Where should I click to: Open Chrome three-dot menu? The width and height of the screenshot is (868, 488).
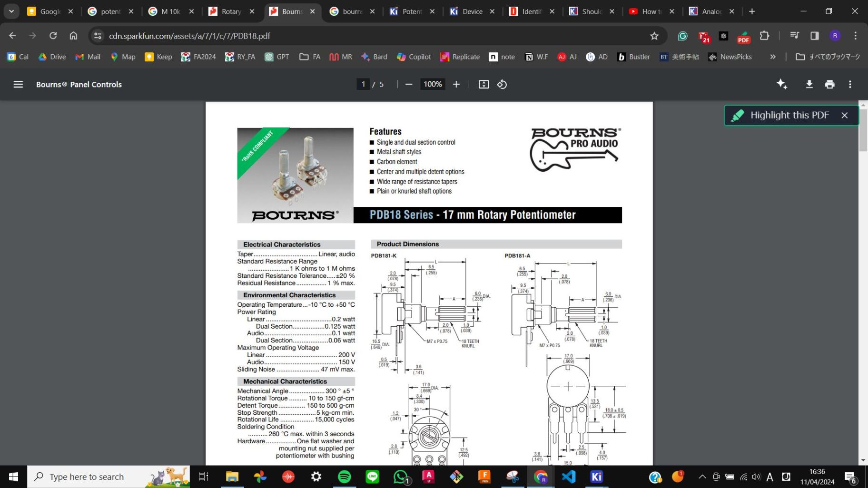click(x=856, y=36)
